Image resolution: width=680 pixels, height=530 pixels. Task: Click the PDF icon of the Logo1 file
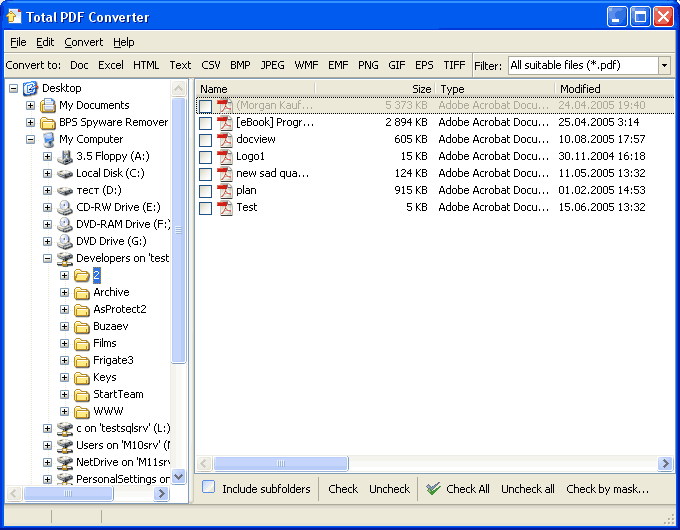pos(225,157)
